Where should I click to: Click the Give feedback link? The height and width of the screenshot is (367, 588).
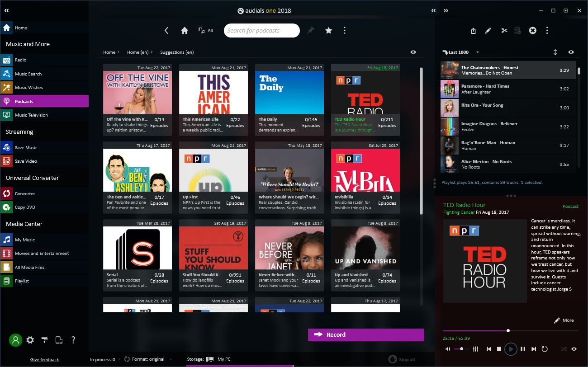[x=44, y=360]
